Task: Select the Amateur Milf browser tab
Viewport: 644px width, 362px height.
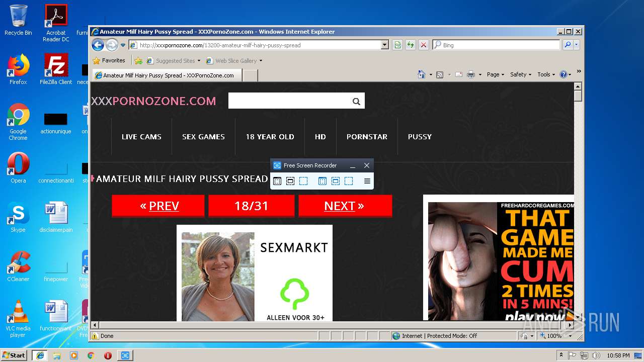Action: click(167, 75)
